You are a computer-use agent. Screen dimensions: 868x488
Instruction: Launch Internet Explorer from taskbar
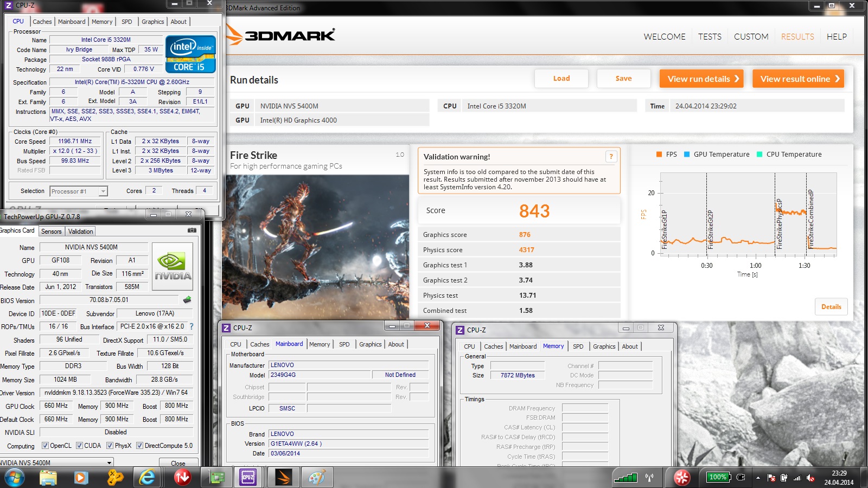147,478
